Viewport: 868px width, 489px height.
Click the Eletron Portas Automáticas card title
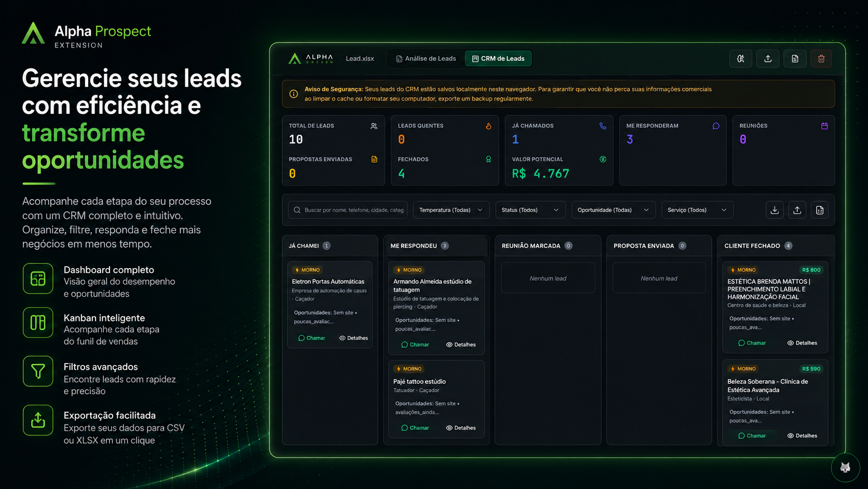pyautogui.click(x=328, y=282)
